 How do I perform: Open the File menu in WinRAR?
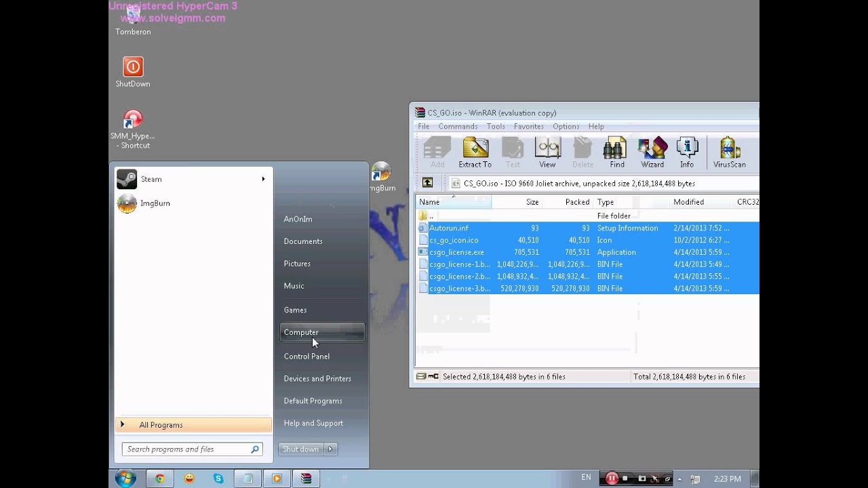click(x=424, y=126)
